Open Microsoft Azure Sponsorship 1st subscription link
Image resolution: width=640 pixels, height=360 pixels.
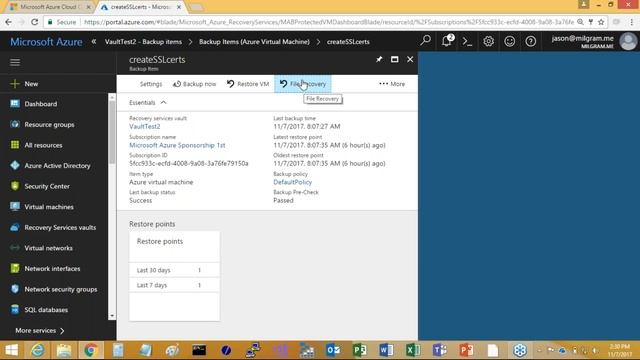[177, 145]
